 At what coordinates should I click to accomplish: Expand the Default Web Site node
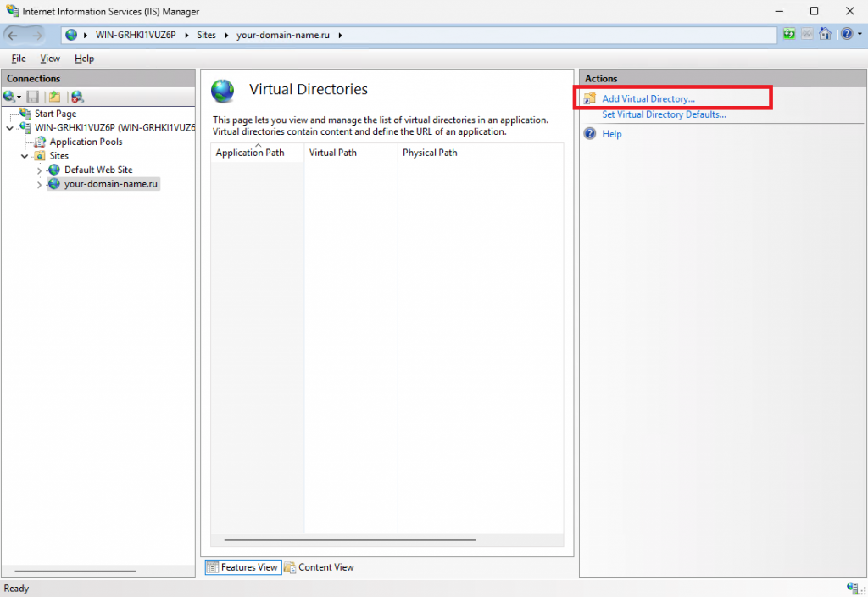(39, 170)
